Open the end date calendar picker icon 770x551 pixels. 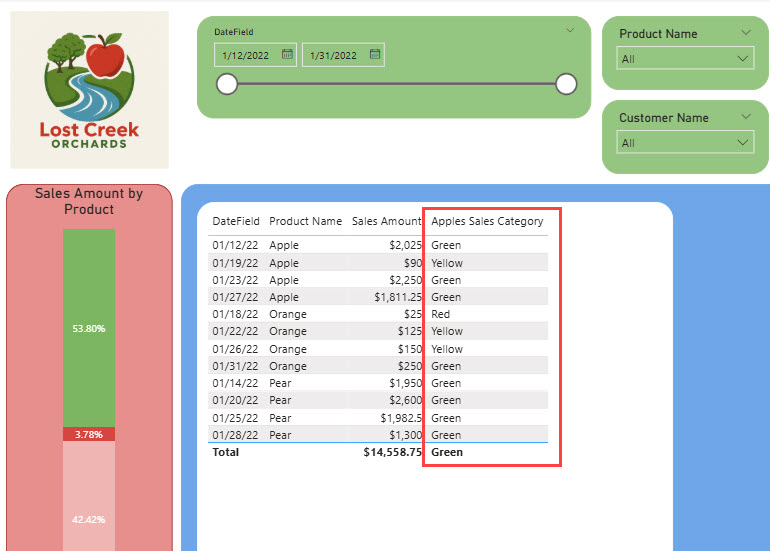[375, 55]
